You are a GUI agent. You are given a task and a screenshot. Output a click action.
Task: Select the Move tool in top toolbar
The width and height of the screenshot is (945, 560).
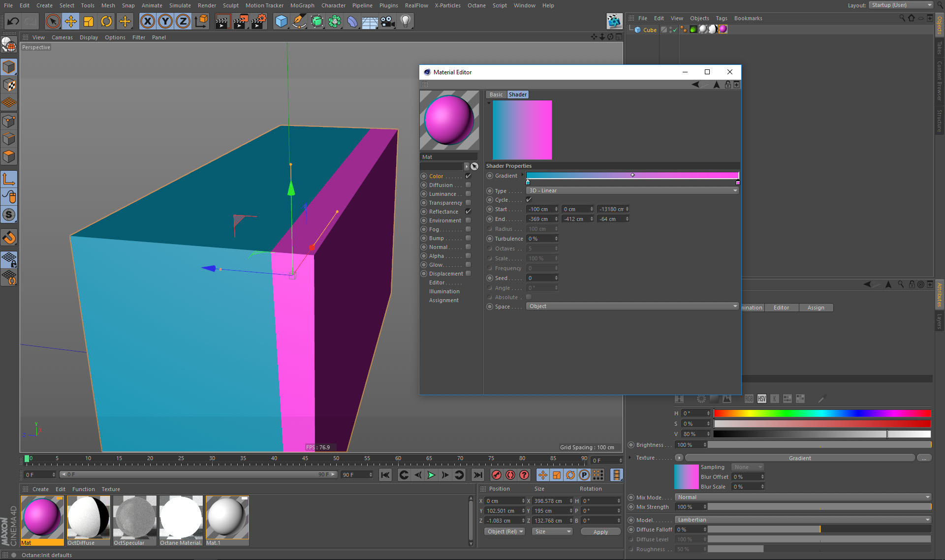tap(71, 21)
